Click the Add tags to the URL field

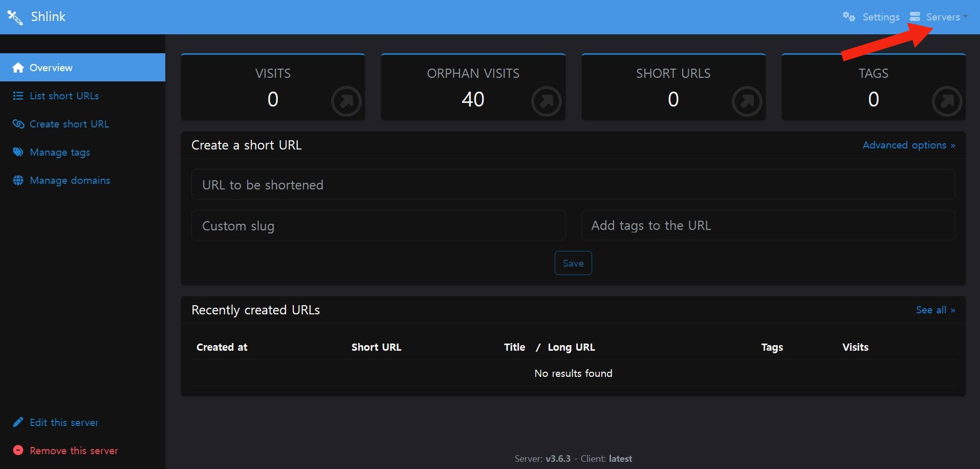tap(768, 226)
